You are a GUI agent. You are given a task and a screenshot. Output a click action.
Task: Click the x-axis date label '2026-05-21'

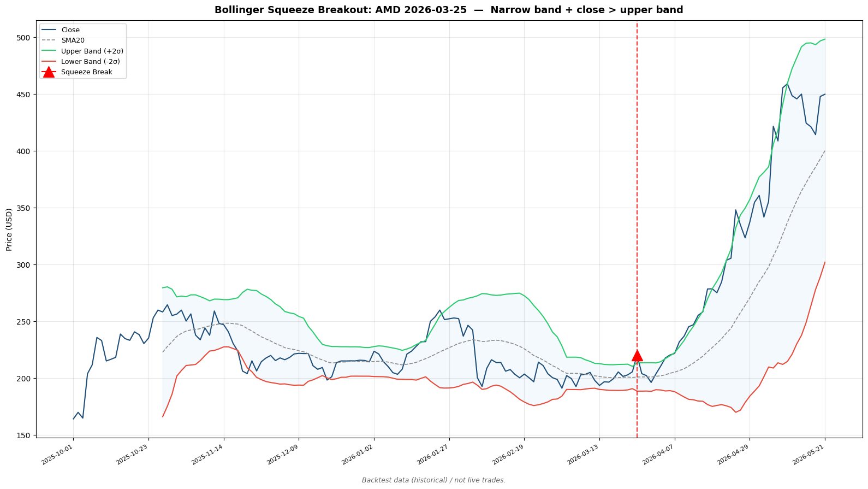pyautogui.click(x=809, y=454)
